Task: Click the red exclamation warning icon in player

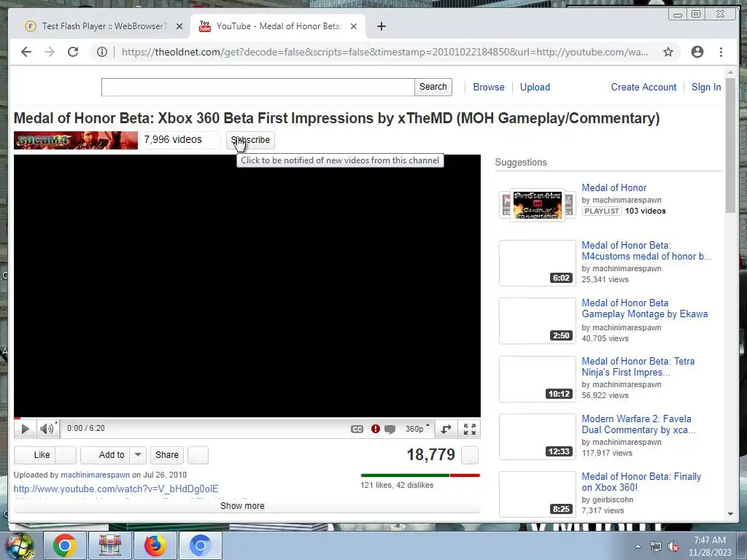Action: tap(376, 429)
